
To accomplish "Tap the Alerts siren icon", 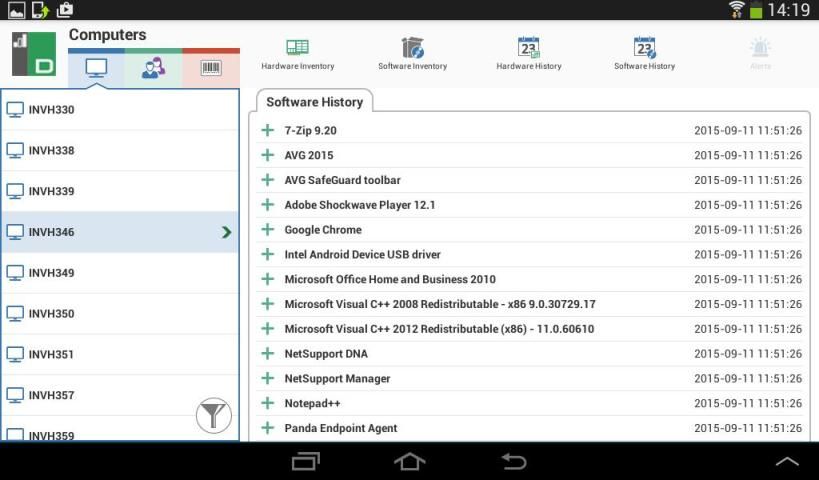I will pos(761,48).
